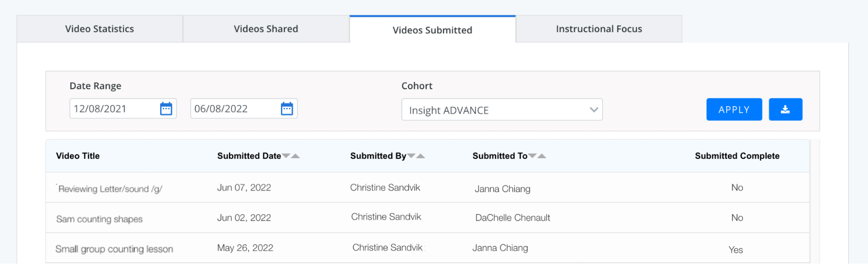Viewport: 868px width, 264px height.
Task: Sort Submitted To descending arrow
Action: click(532, 156)
